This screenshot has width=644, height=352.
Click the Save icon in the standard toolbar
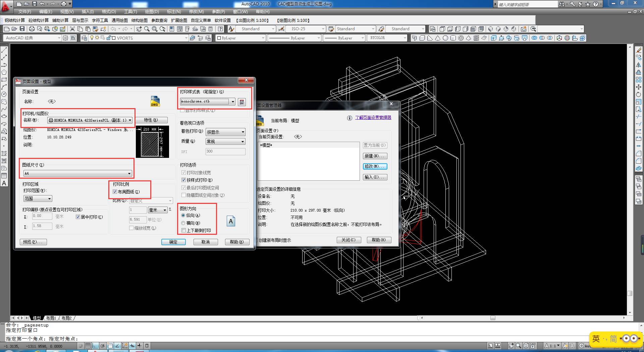coord(22,29)
